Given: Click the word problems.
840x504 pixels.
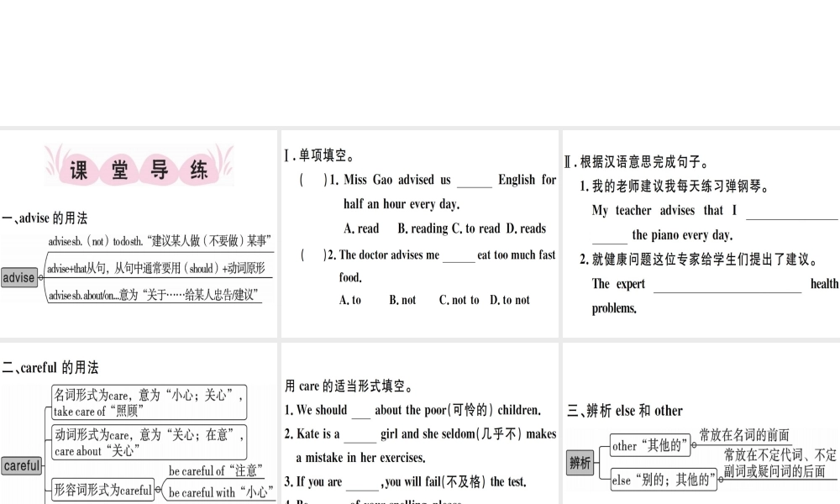Looking at the screenshot, I should [614, 308].
